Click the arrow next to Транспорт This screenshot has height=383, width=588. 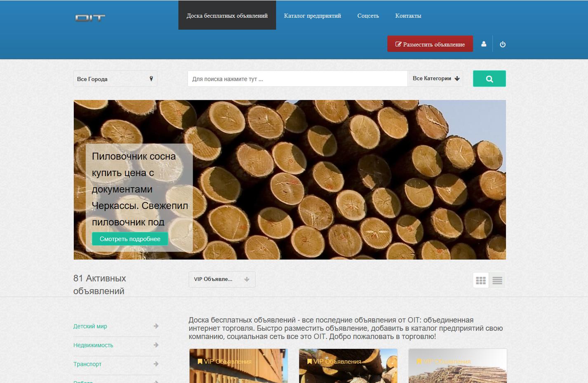pyautogui.click(x=156, y=364)
